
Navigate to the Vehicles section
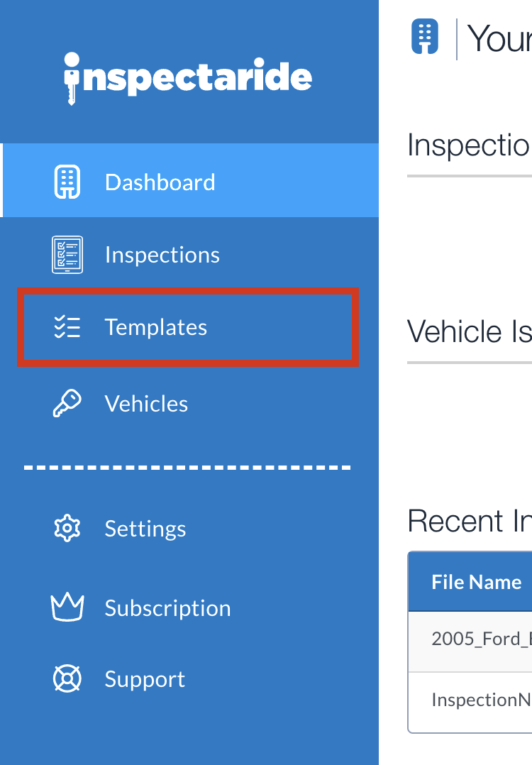coord(146,404)
